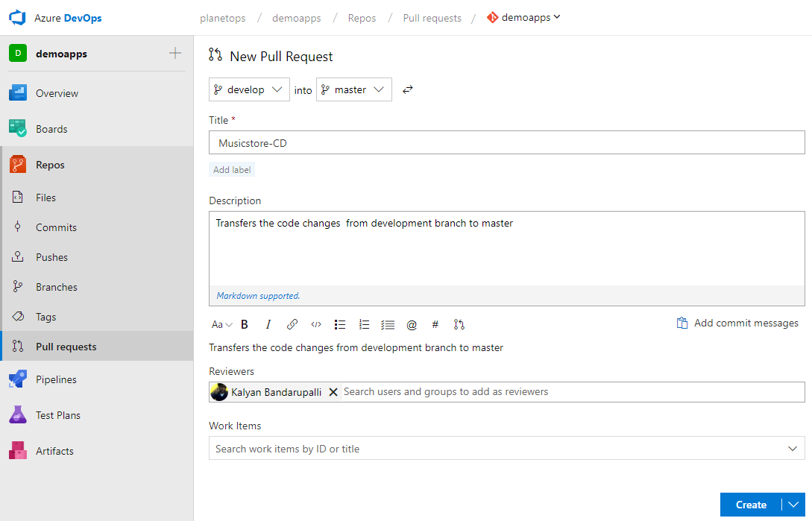
Task: Open Pushes under Repos
Action: (98, 257)
